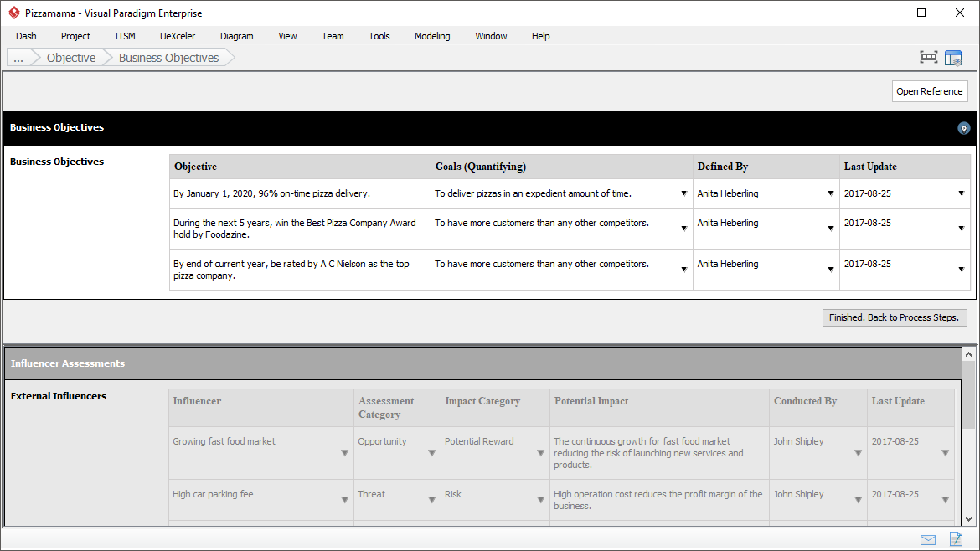Click the Objective column header
Image resolution: width=980 pixels, height=551 pixels.
pos(300,167)
